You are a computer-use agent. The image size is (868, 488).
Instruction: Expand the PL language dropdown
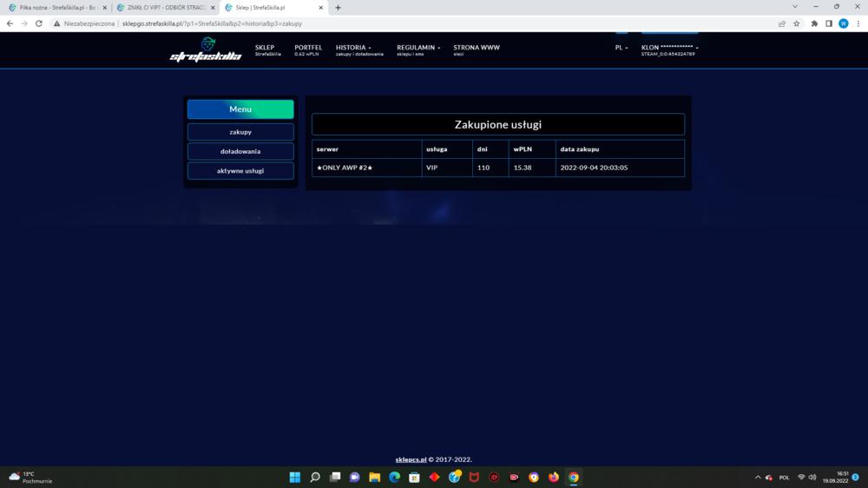pos(621,48)
